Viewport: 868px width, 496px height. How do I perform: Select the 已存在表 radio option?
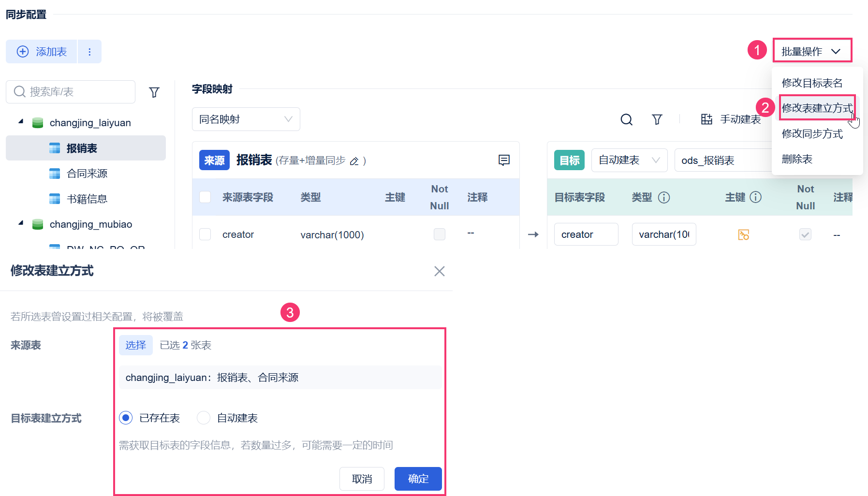click(126, 418)
